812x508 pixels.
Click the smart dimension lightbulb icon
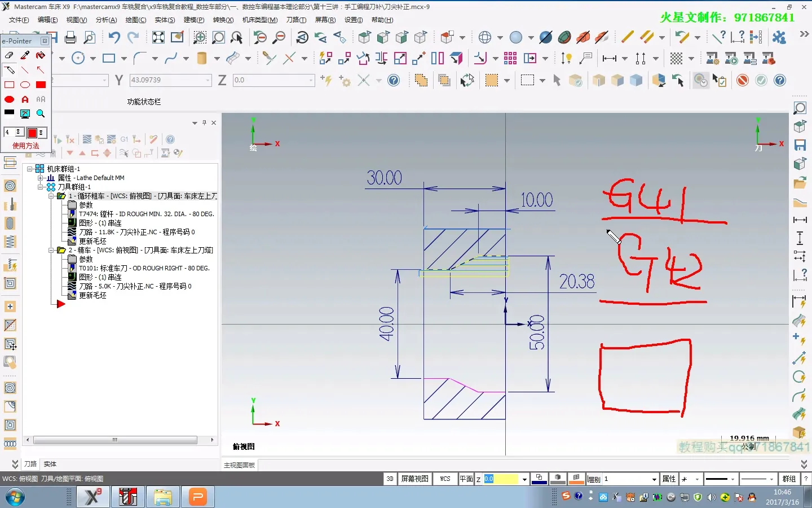coord(566,58)
